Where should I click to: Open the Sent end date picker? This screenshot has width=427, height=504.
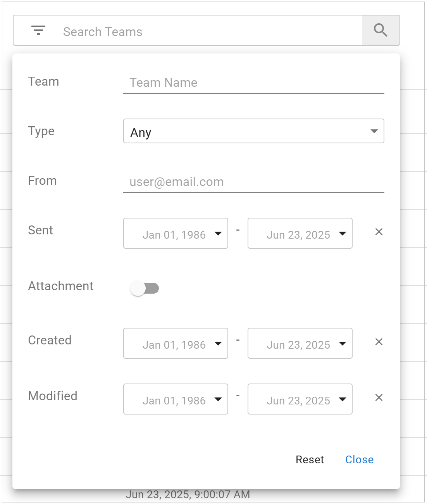click(x=300, y=233)
